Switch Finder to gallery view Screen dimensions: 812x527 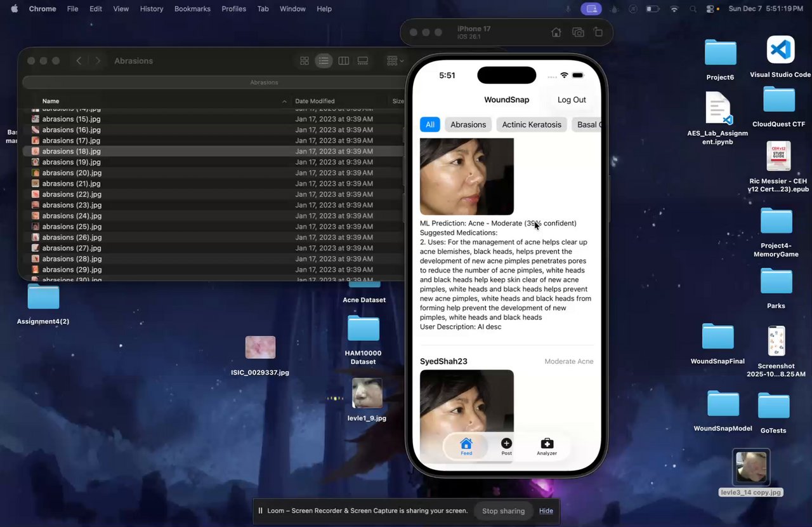click(363, 61)
